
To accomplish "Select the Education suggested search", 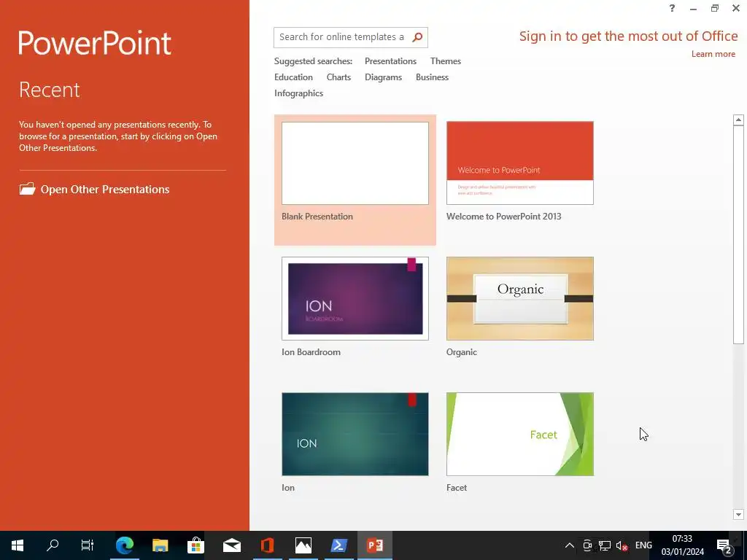I will pyautogui.click(x=293, y=77).
